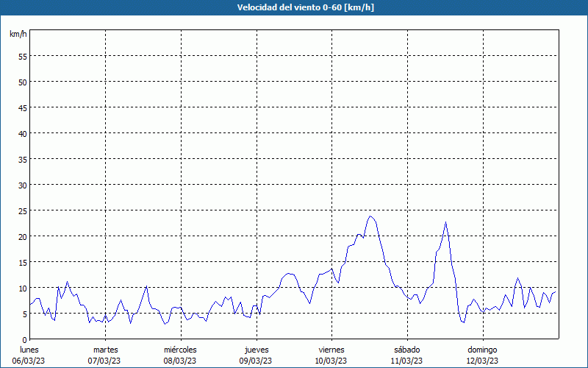Click the 35 value on the y-axis
This screenshot has width=588, height=368.
[x=23, y=159]
